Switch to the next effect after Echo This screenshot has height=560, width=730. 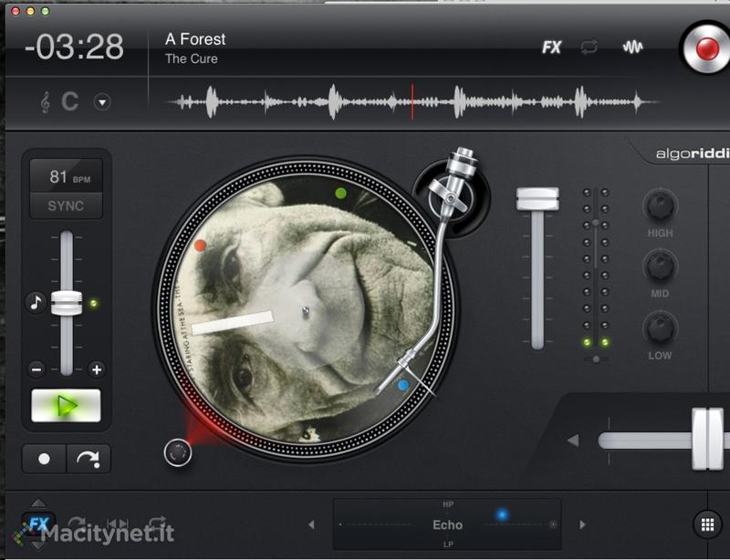coord(582,524)
